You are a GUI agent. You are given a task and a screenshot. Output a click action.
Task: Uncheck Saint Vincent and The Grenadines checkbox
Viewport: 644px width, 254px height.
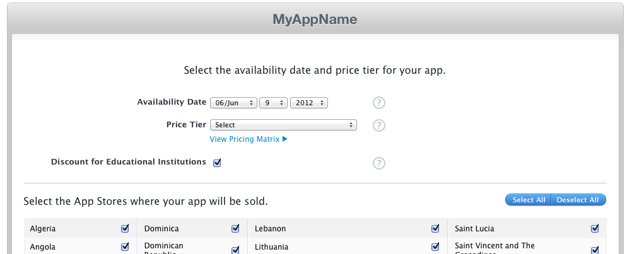(x=595, y=250)
